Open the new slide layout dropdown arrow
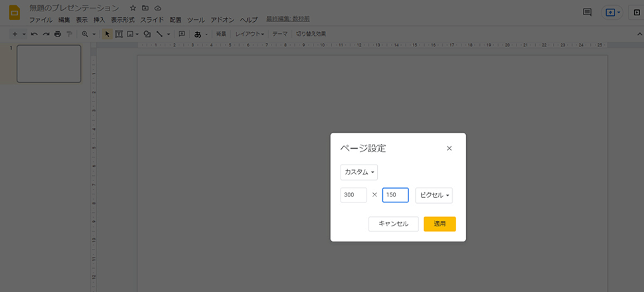The width and height of the screenshot is (644, 292). [24, 34]
